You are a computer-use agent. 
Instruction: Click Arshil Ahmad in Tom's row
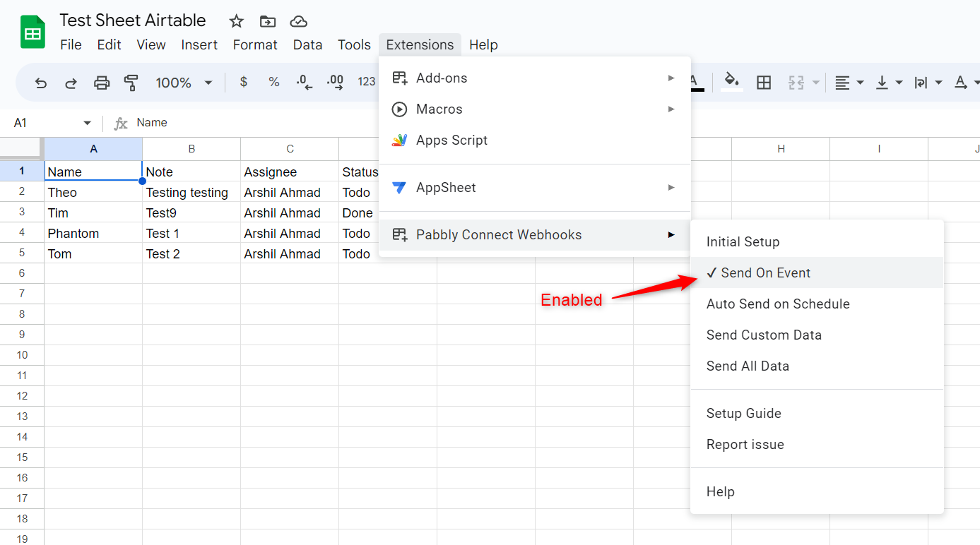(x=290, y=253)
